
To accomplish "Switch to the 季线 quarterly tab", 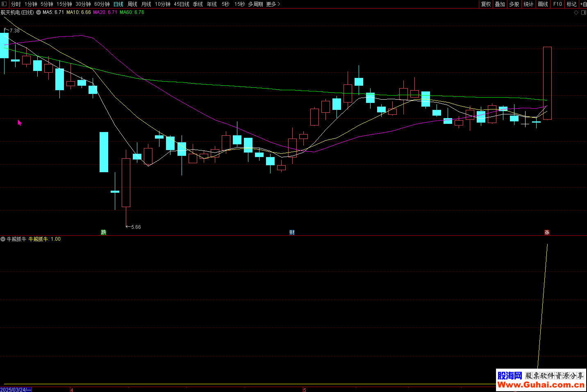I will pos(198,4).
